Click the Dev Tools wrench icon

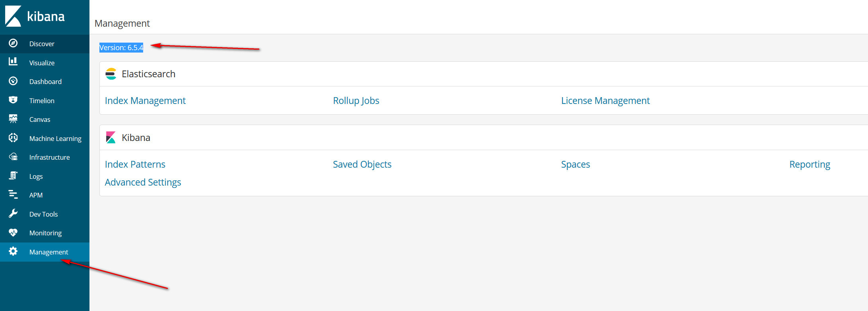pos(13,214)
